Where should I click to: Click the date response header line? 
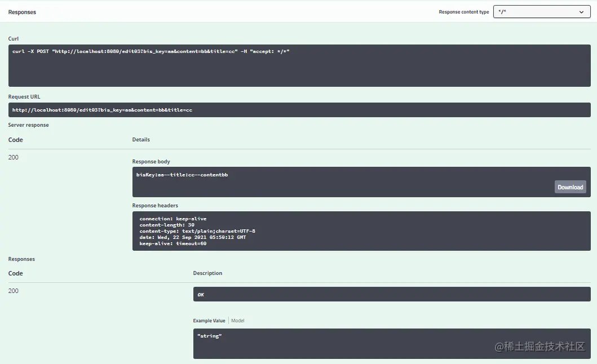[x=193, y=237]
